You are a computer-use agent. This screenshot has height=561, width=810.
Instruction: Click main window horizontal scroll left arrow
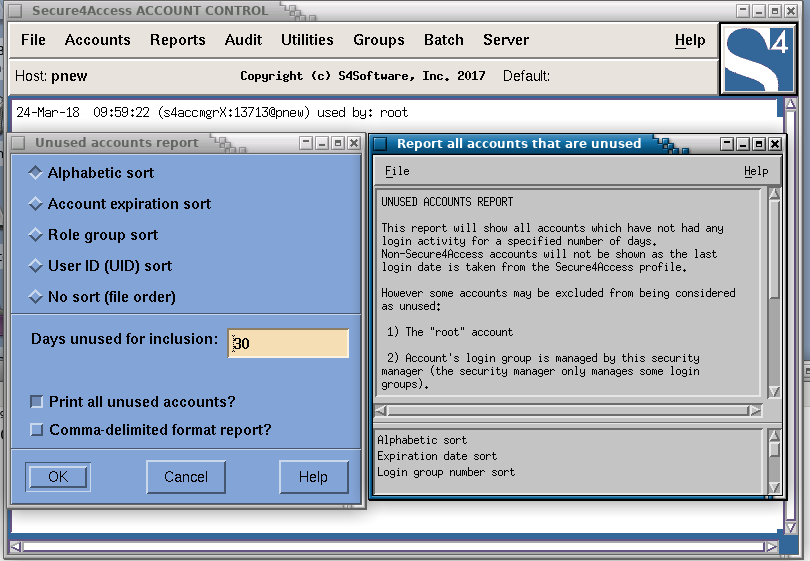(x=15, y=547)
